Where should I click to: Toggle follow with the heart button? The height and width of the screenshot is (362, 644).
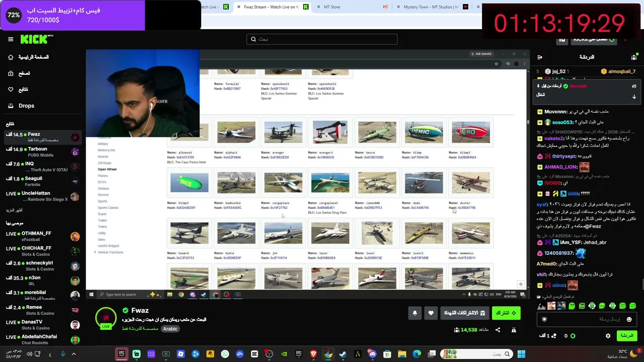click(x=431, y=313)
